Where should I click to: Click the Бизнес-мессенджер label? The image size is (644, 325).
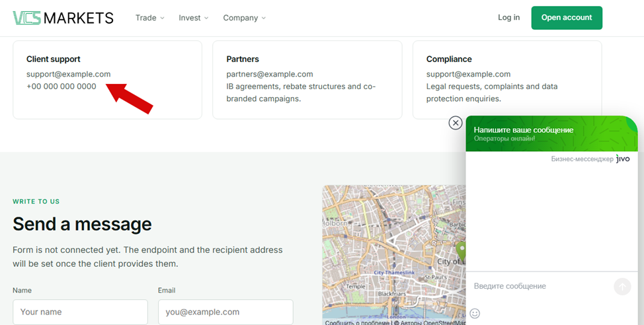coord(582,159)
